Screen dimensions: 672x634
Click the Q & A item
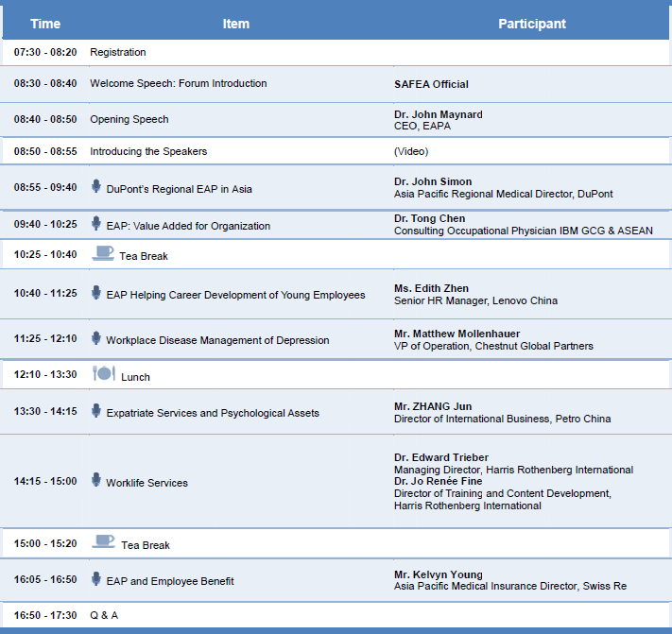104,616
